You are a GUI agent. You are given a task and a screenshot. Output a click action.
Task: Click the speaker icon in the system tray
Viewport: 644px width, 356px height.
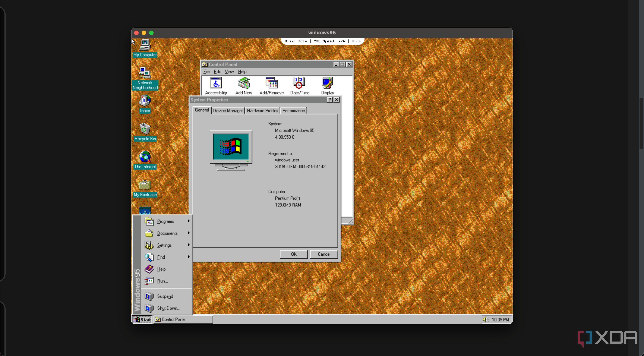[x=485, y=319]
